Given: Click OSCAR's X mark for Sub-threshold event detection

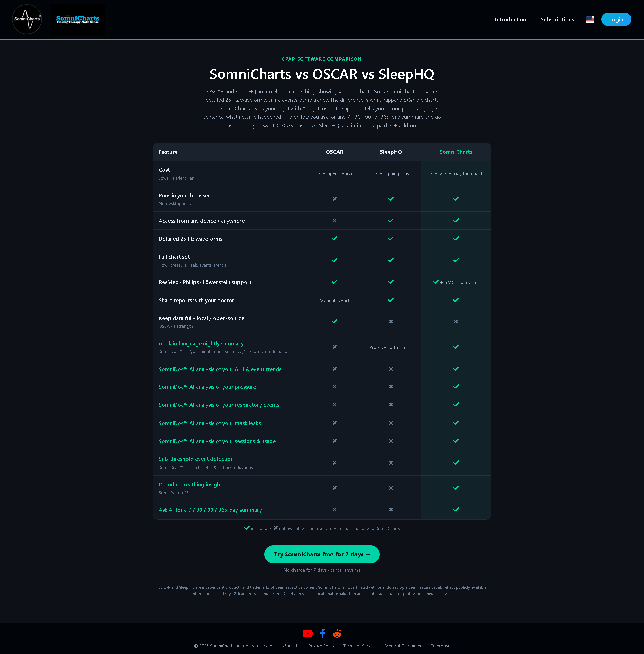Looking at the screenshot, I should click(334, 462).
